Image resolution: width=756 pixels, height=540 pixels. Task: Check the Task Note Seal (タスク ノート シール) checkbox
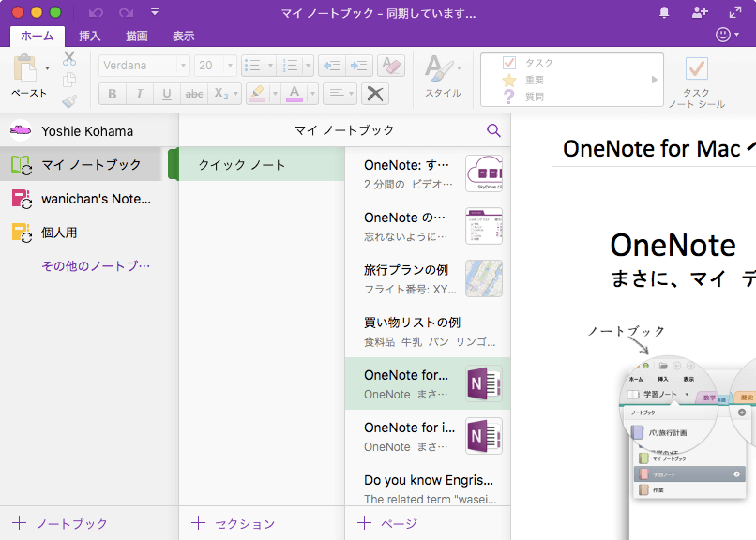point(696,68)
